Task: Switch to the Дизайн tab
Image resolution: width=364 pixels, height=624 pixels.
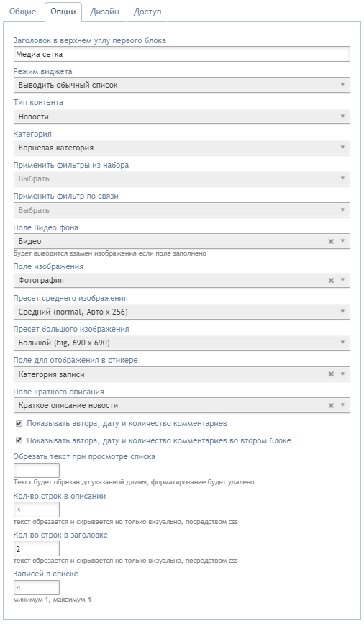Action: coord(104,12)
